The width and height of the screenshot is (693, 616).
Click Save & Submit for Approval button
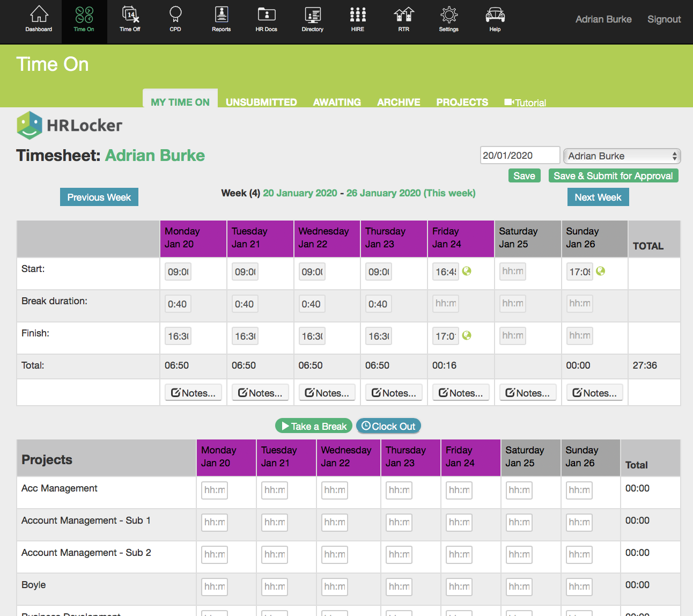(613, 176)
